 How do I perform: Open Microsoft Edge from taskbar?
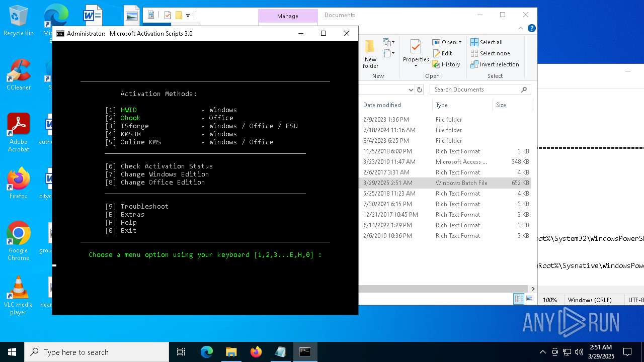(x=207, y=352)
